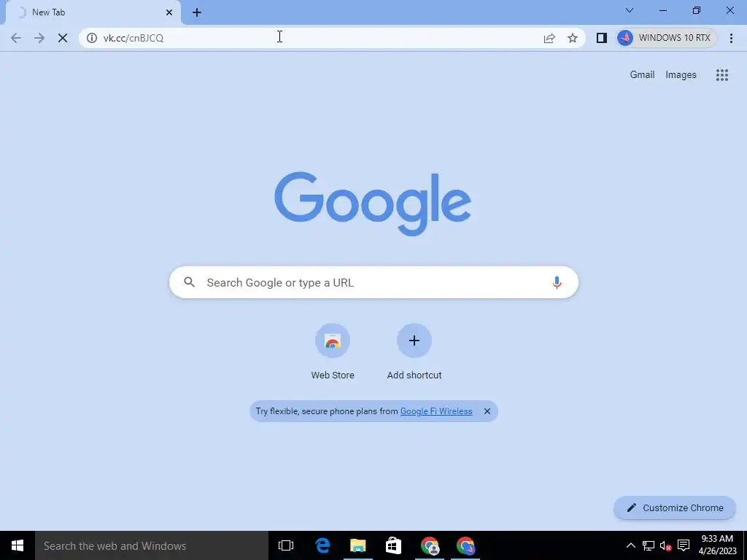Screen dimensions: 747x560
Task: Toggle the Chrome side panel
Action: 602,38
